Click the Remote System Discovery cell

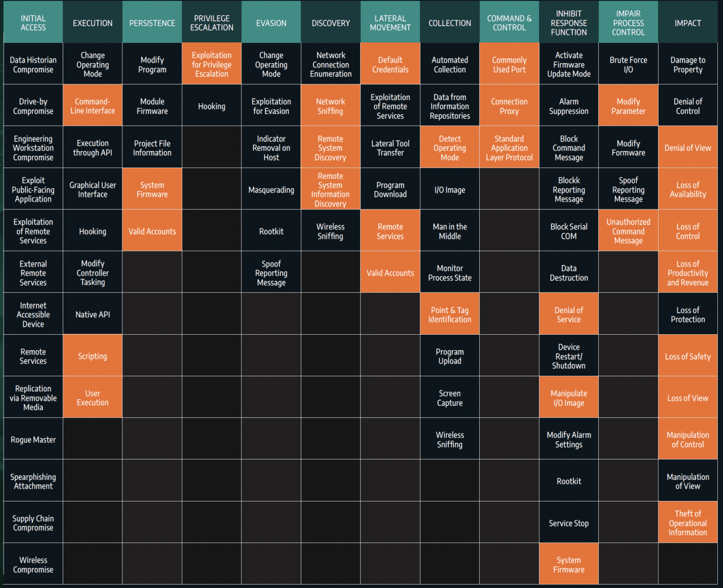click(x=330, y=147)
